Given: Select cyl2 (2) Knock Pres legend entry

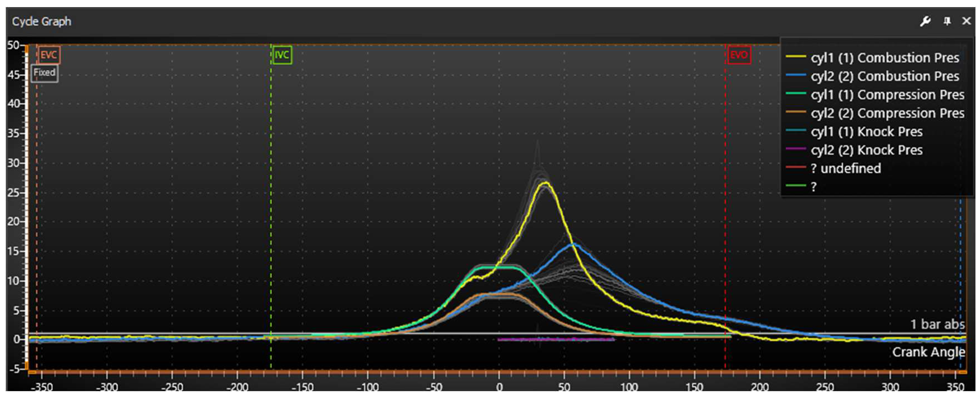Looking at the screenshot, I should click(x=867, y=150).
